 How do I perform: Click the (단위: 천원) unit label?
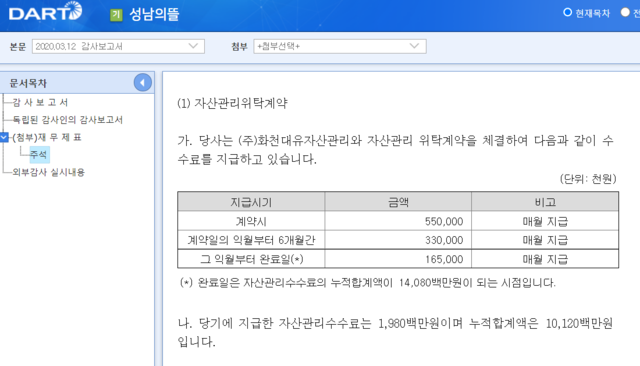[588, 179]
